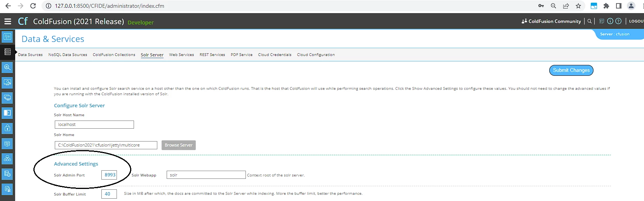Image resolution: width=644 pixels, height=201 pixels.
Task: Click the Browse Server button
Action: click(179, 145)
